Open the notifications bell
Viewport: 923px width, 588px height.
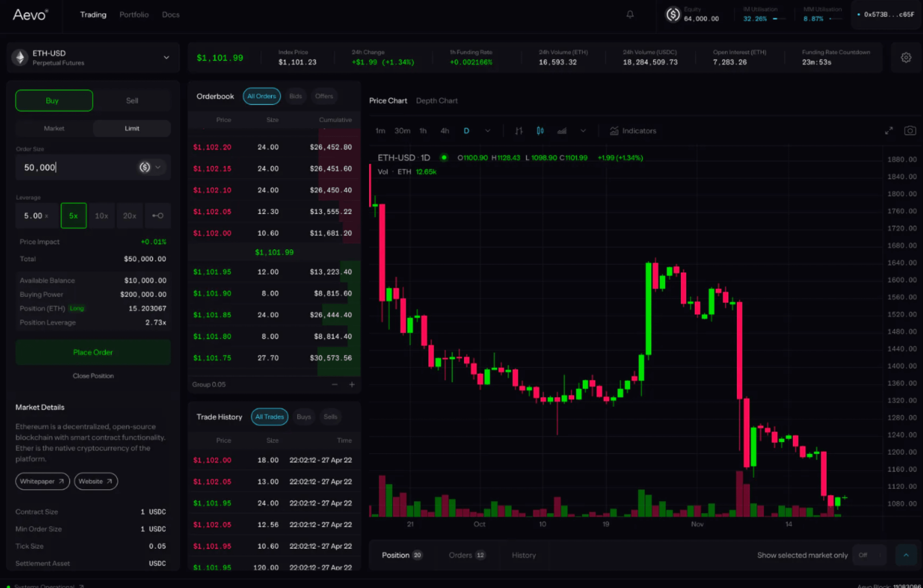coord(629,14)
